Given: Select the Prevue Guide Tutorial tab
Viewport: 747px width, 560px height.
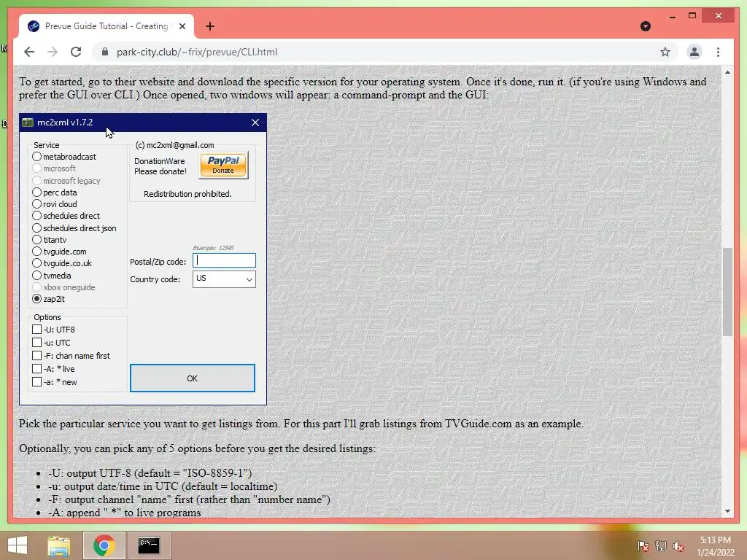Looking at the screenshot, I should pos(106,26).
